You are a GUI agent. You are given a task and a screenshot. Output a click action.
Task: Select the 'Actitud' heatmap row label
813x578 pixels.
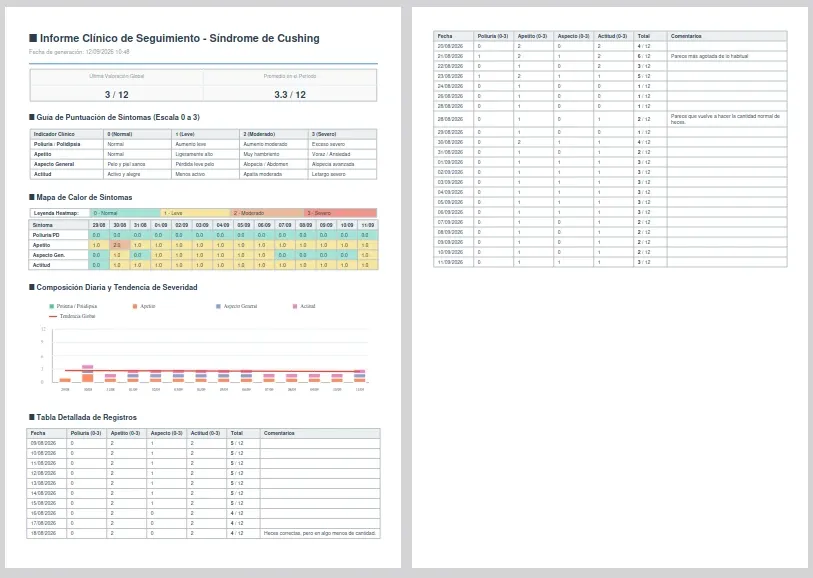click(x=41, y=265)
